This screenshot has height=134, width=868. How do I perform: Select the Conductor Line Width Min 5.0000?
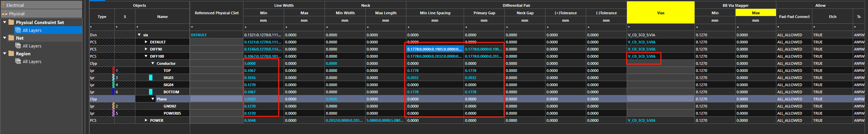263,63
